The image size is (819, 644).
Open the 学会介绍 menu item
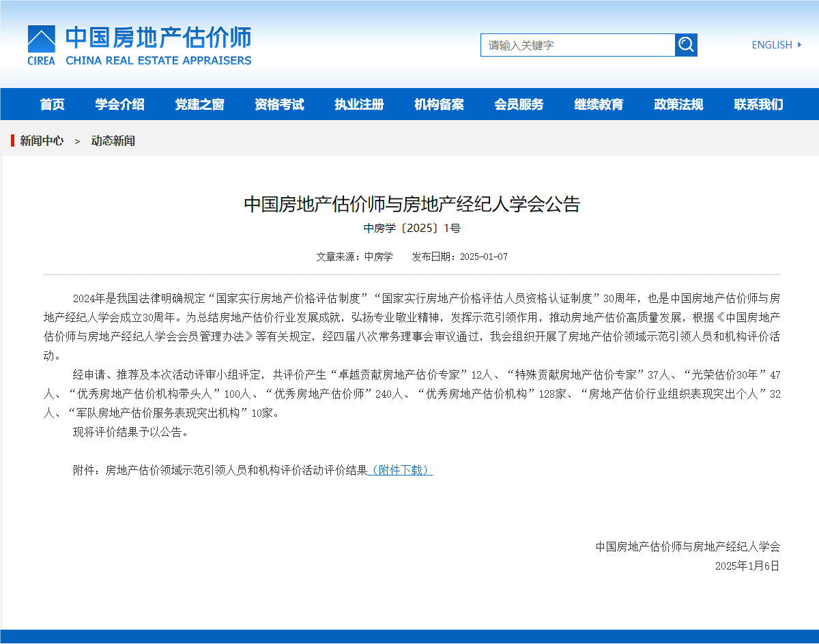120,104
